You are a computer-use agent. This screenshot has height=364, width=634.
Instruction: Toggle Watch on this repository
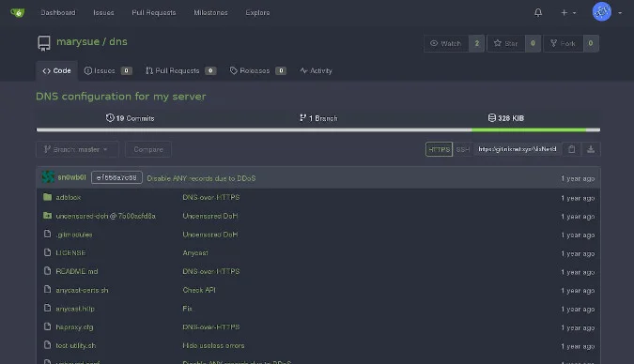pyautogui.click(x=446, y=43)
